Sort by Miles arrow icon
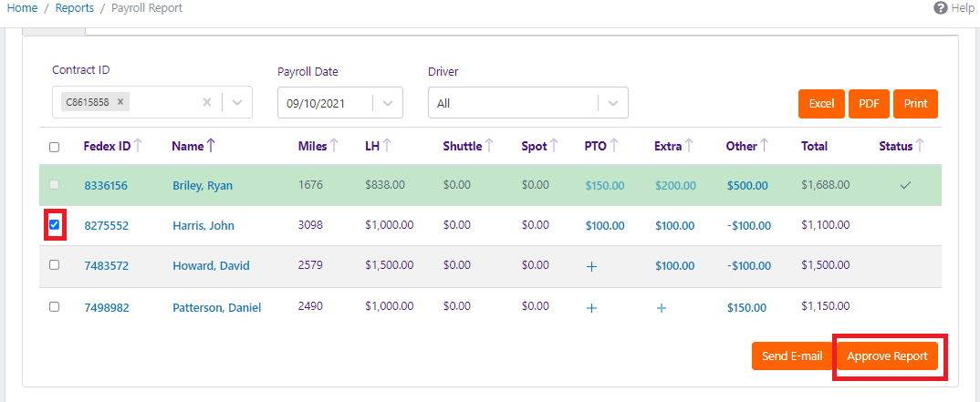This screenshot has height=402, width=980. (334, 146)
